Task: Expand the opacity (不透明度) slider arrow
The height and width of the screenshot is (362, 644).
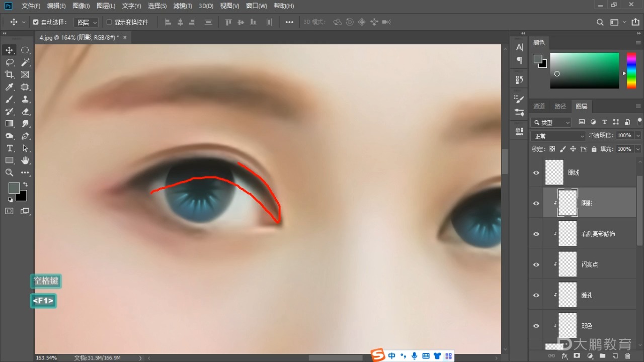Action: (638, 136)
